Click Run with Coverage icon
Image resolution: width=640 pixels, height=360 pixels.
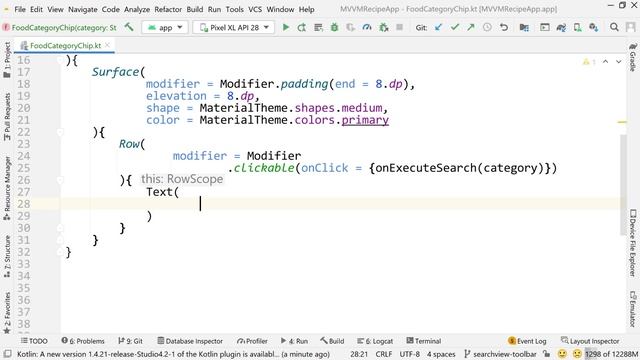(x=350, y=27)
